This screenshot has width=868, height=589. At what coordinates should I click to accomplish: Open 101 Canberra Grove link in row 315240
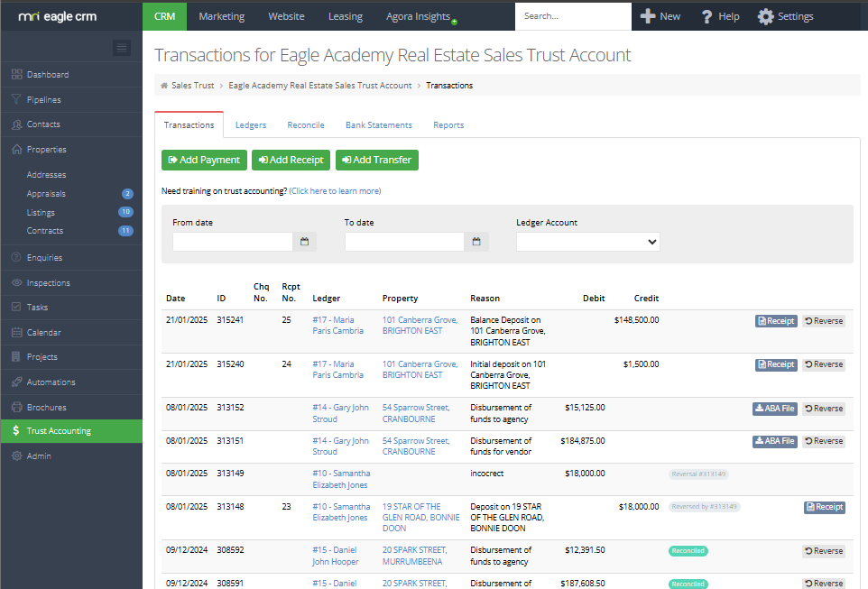pyautogui.click(x=420, y=369)
